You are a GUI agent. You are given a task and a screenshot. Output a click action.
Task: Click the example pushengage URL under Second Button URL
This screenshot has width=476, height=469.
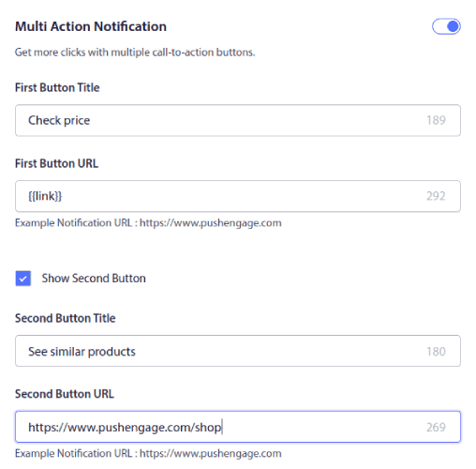[x=211, y=453]
